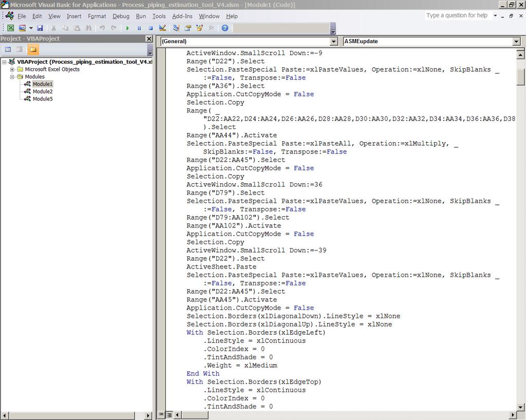This screenshot has width=526, height=420.
Task: Toggle Design Mode icon
Action: [162, 28]
